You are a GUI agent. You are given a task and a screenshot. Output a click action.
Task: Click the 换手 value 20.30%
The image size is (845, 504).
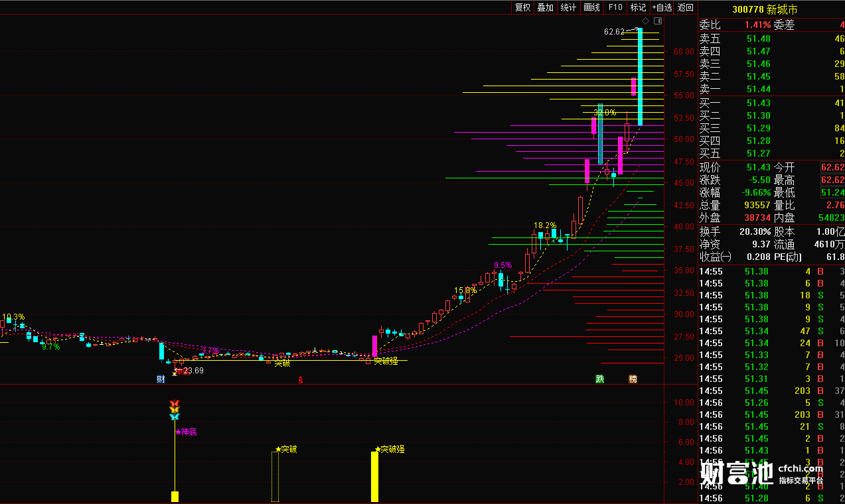[755, 231]
